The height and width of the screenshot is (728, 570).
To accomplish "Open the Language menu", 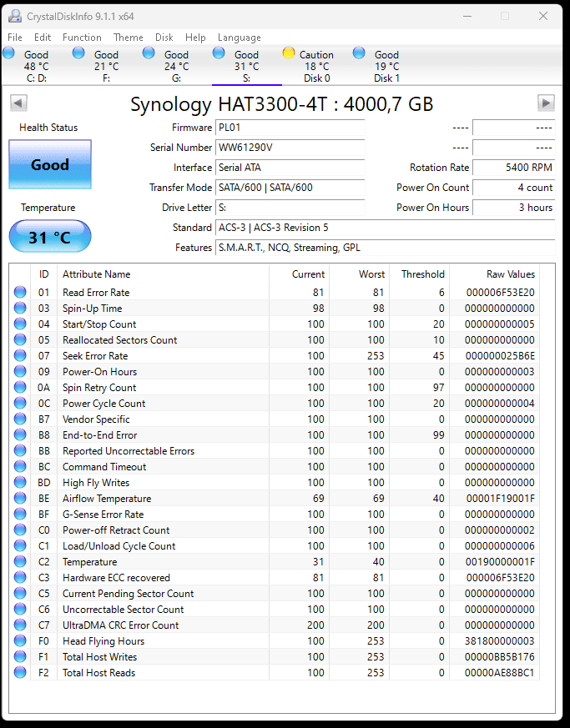I will [x=240, y=38].
